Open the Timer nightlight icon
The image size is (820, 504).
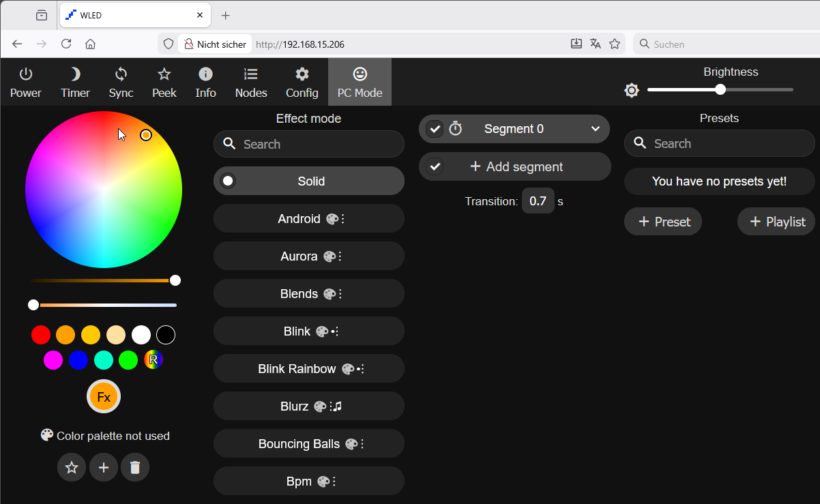[75, 75]
